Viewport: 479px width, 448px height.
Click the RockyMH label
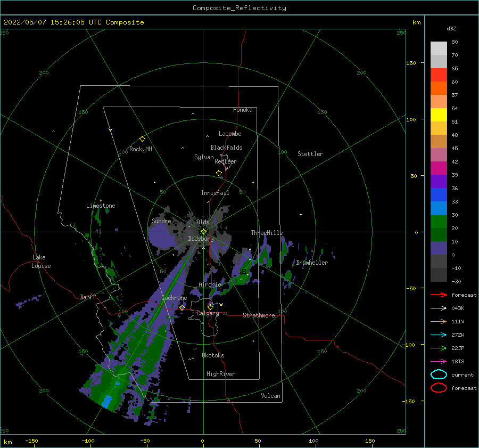pyautogui.click(x=141, y=149)
